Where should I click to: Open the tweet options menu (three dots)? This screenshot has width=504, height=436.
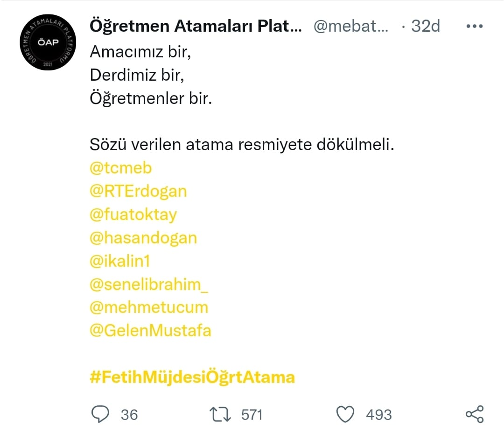[x=474, y=26]
